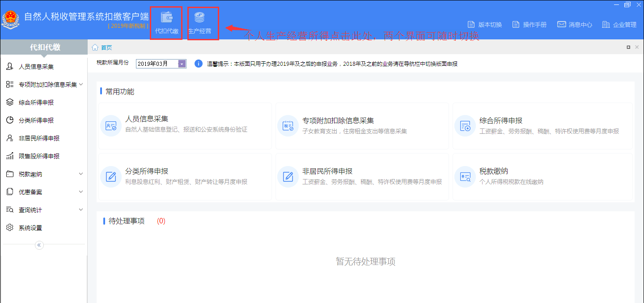Expand the 优惠备案 sidebar chevron
The height and width of the screenshot is (303, 644).
point(81,192)
